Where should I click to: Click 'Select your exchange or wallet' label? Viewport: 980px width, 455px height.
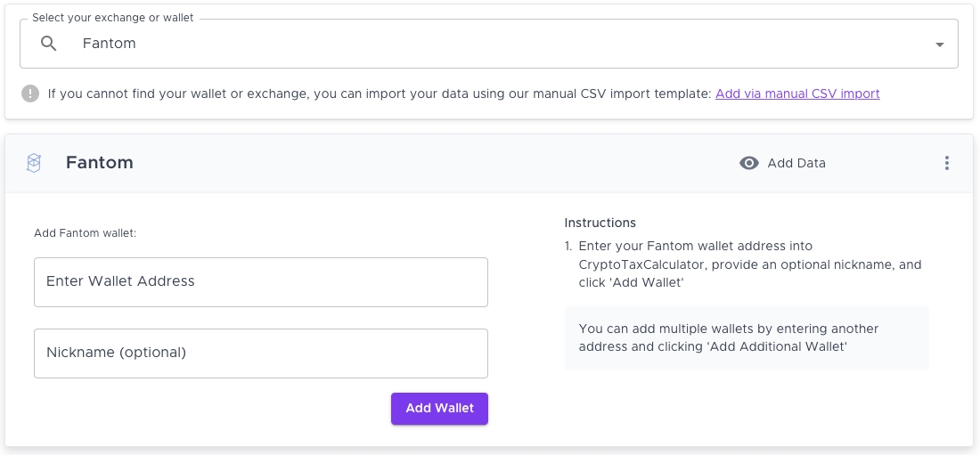pos(112,18)
